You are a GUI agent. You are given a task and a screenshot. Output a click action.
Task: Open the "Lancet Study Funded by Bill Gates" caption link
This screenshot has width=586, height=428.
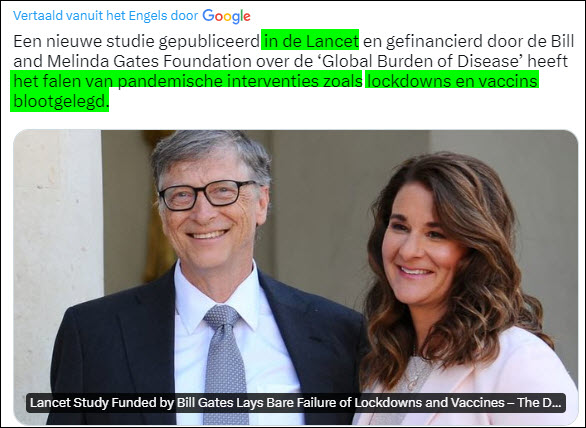[x=295, y=403]
